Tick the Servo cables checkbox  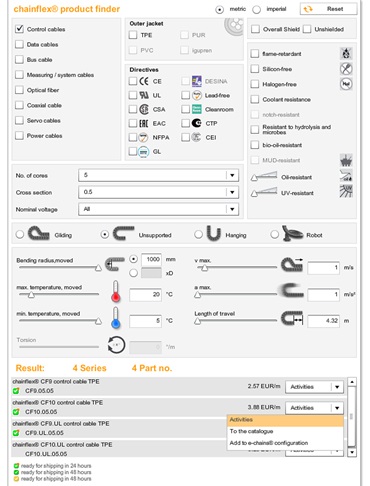coord(19,120)
